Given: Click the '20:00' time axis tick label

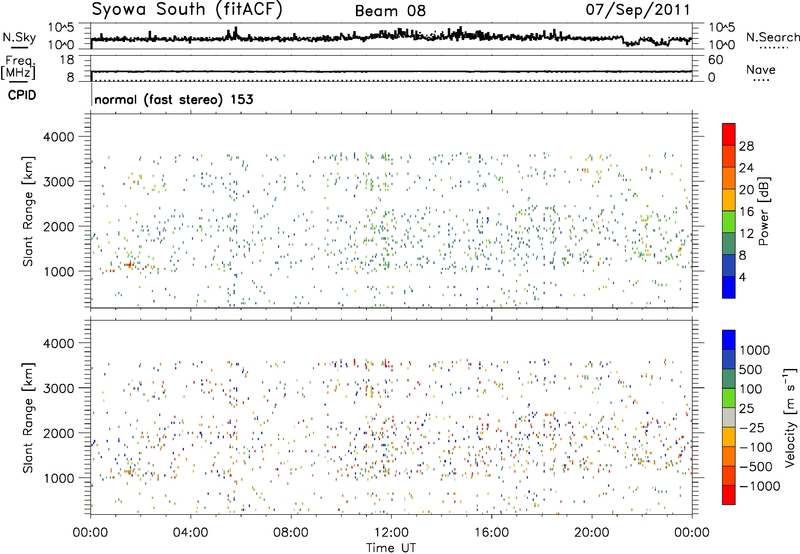Looking at the screenshot, I should click(591, 533).
